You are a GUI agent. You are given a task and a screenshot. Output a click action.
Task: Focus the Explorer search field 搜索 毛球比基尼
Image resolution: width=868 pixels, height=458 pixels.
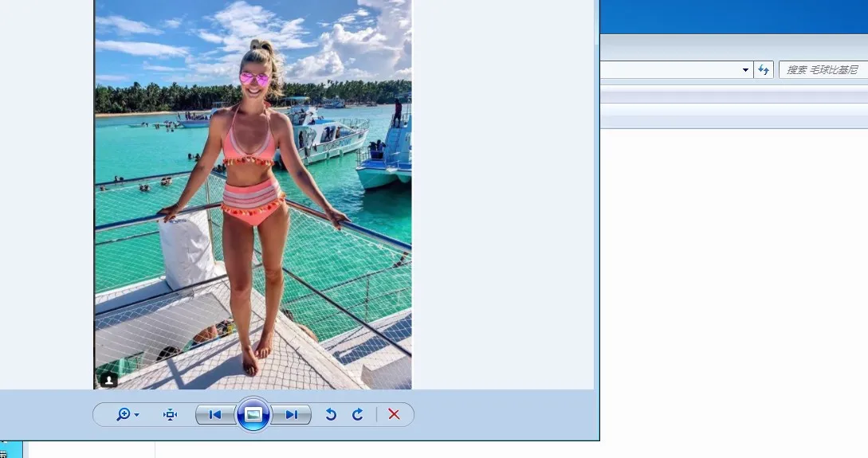823,70
